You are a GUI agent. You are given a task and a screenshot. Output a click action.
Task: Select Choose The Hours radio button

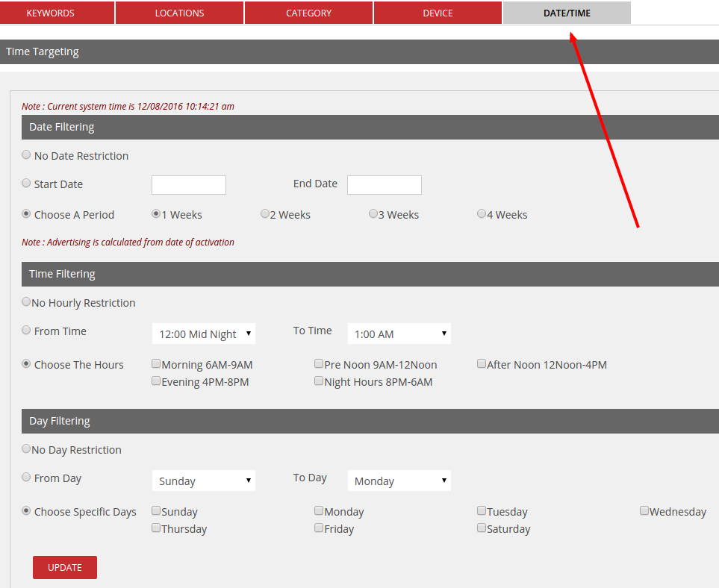26,364
